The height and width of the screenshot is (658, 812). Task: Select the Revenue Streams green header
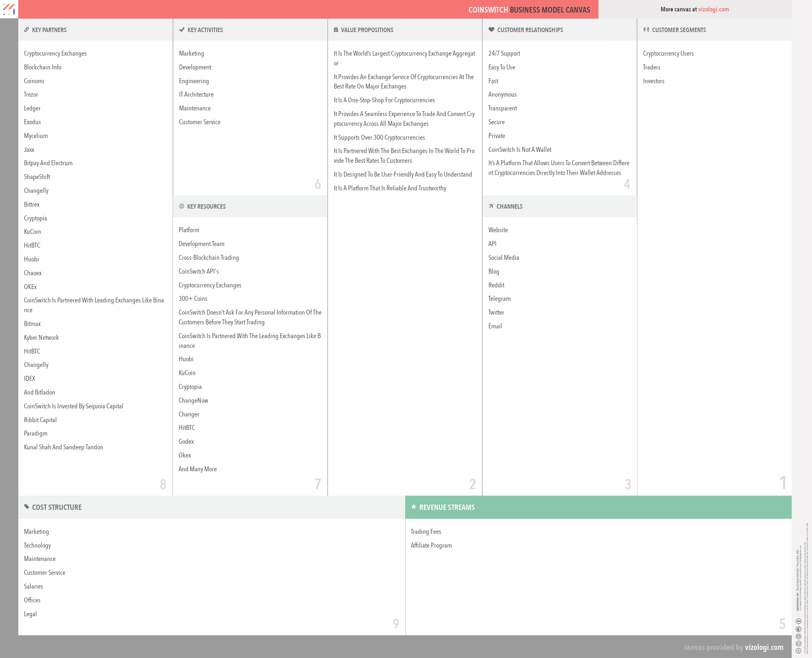(x=598, y=507)
